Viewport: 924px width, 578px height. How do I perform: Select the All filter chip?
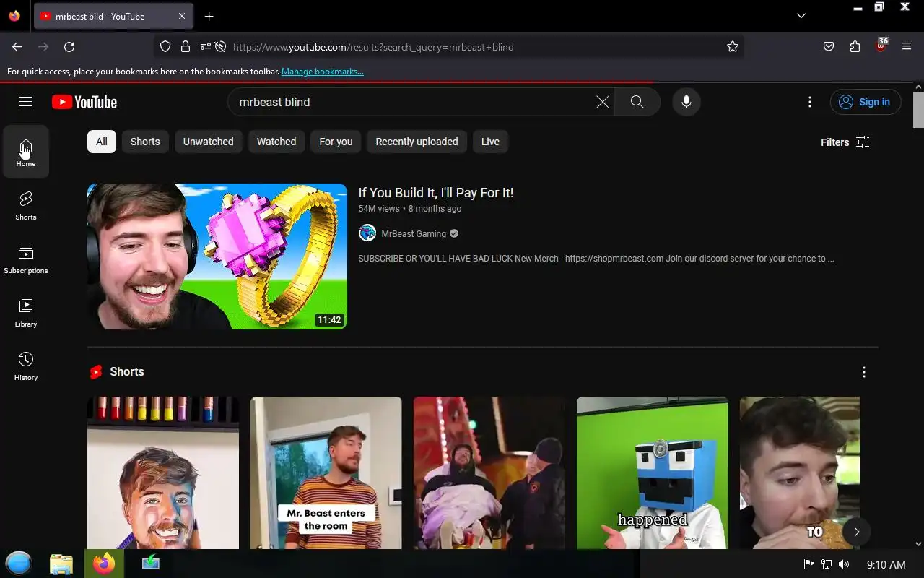[102, 142]
